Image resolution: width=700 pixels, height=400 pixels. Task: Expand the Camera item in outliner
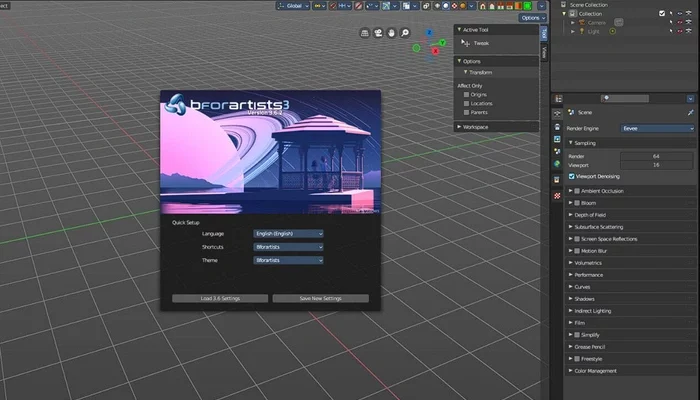click(573, 22)
